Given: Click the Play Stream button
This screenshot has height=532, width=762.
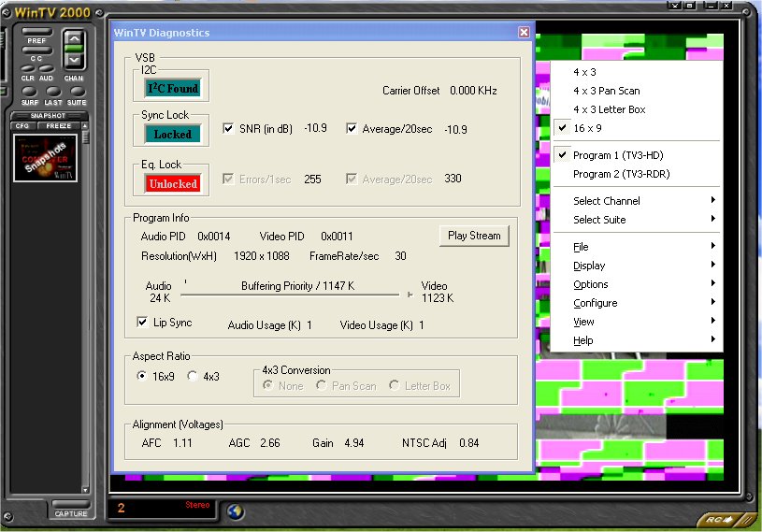Looking at the screenshot, I should click(474, 236).
